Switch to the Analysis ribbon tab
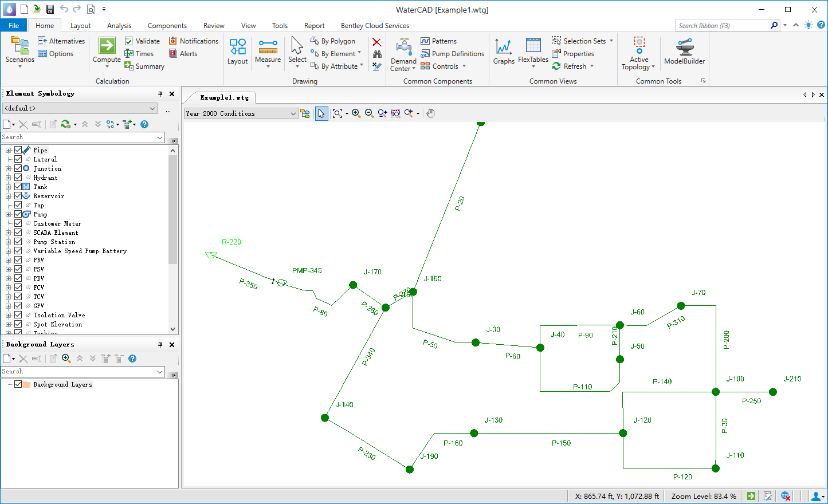Viewport: 828px width, 504px height. [119, 26]
